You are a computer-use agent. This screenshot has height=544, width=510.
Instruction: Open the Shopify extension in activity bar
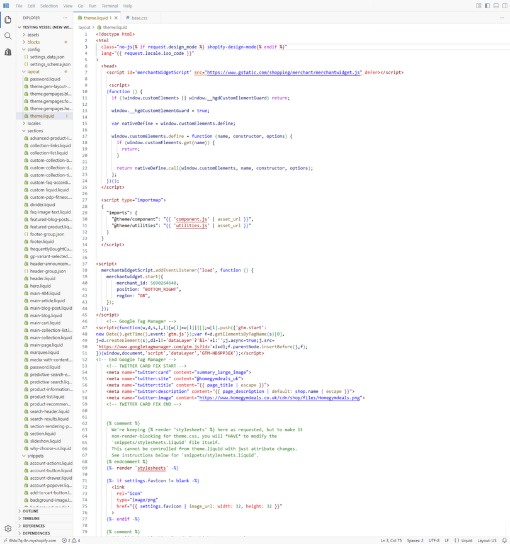coord(8,52)
